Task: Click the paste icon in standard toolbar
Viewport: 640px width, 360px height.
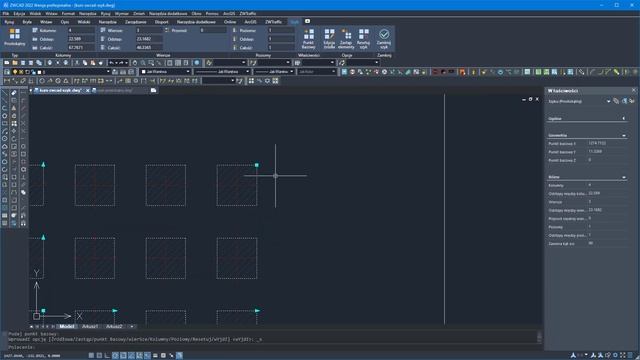Action: 93,63
